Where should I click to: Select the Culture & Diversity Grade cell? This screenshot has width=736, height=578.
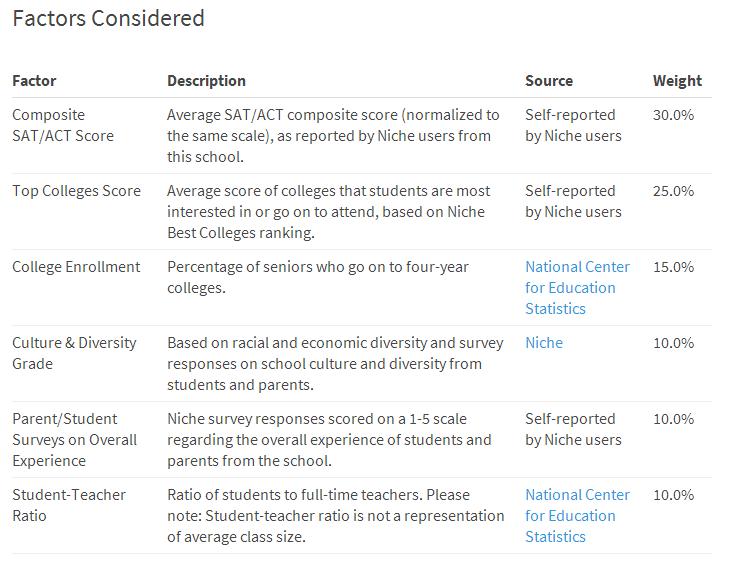point(74,353)
